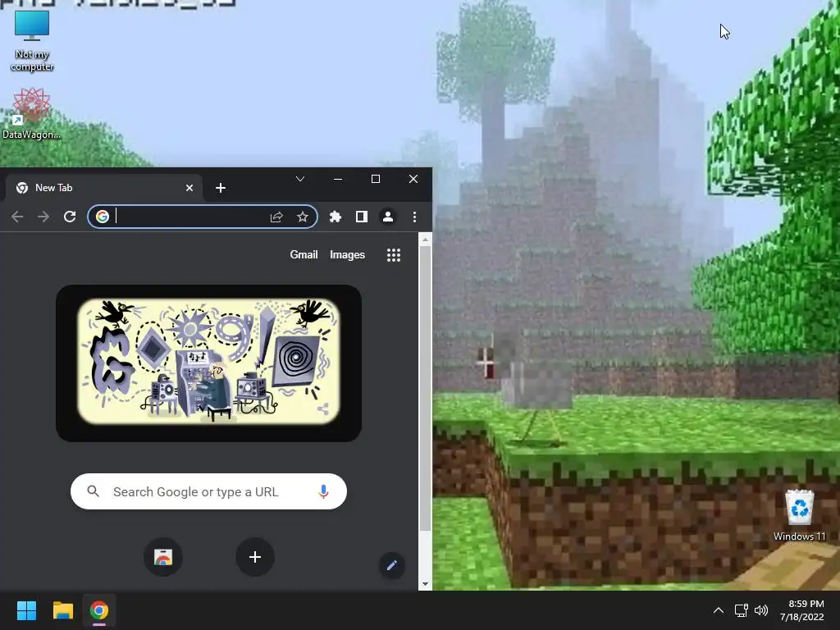This screenshot has width=840, height=630.
Task: Open the network tray icon
Action: click(741, 610)
